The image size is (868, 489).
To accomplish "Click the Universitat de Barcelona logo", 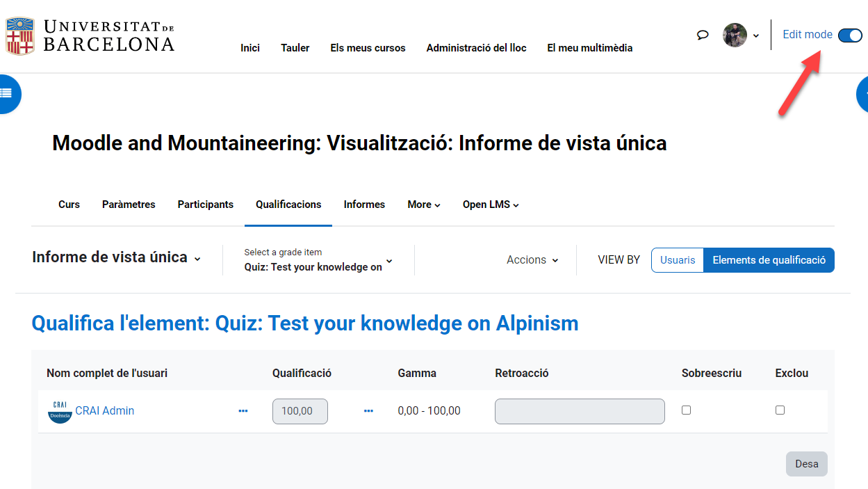I will pos(90,36).
